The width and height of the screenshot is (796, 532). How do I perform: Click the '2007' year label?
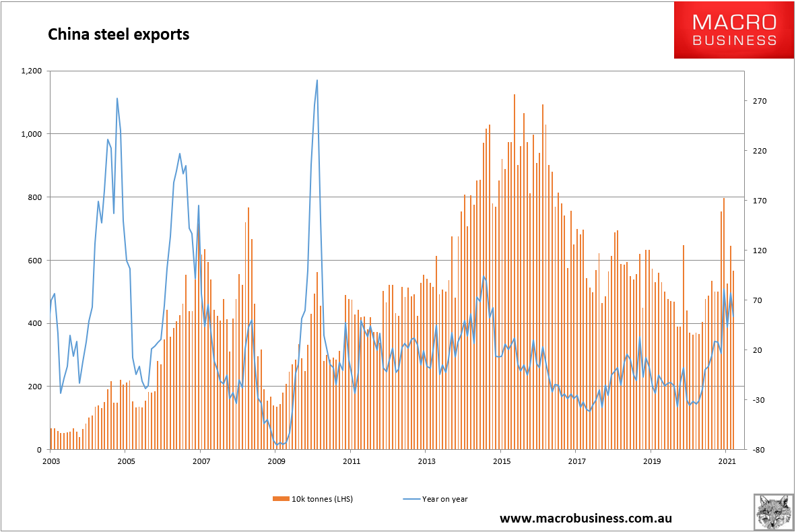click(x=201, y=461)
